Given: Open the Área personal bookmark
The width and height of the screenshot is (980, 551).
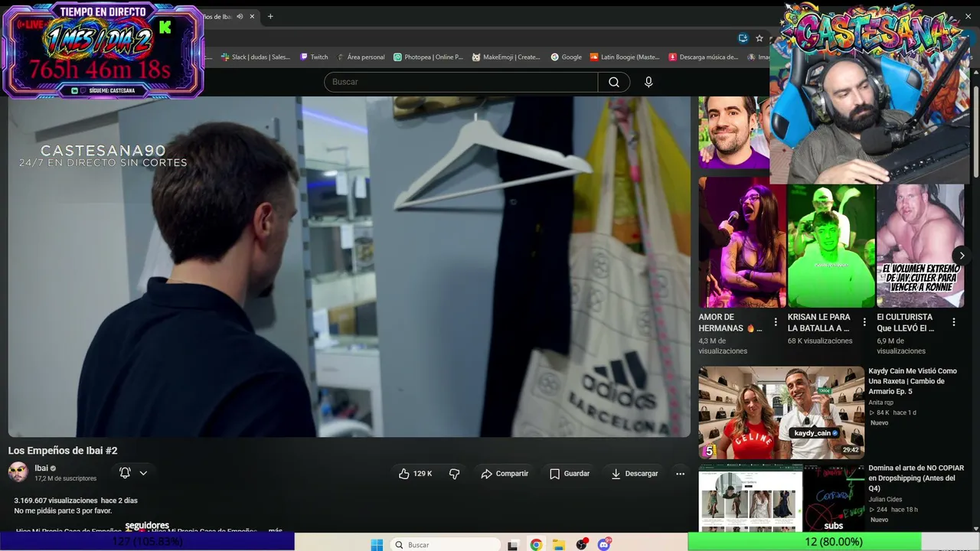Looking at the screenshot, I should [361, 57].
